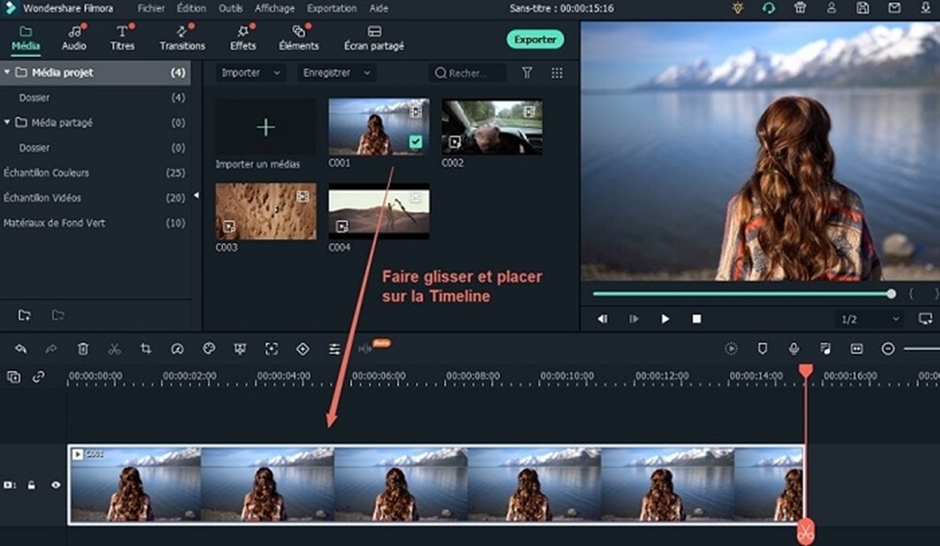Image resolution: width=940 pixels, height=546 pixels.
Task: Switch to the Transitions tab
Action: (182, 39)
